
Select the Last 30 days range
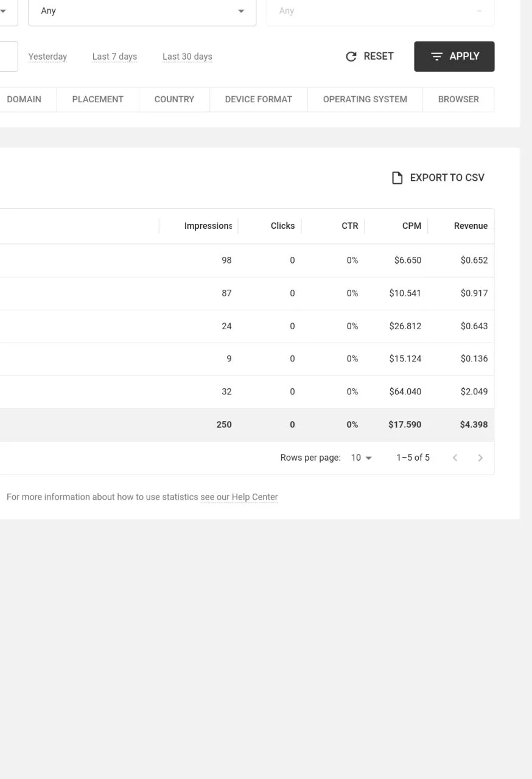pos(187,57)
